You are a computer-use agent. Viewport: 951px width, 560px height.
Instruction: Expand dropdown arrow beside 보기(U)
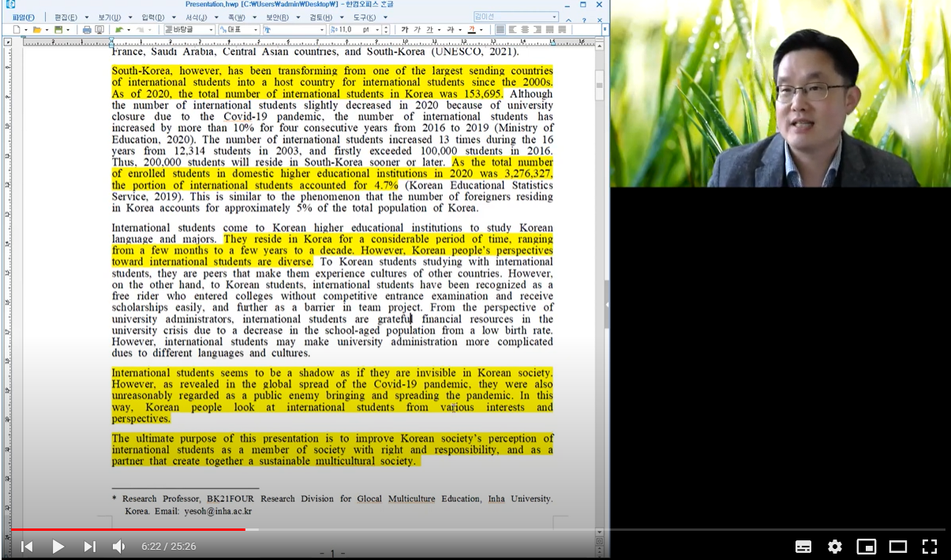(130, 17)
